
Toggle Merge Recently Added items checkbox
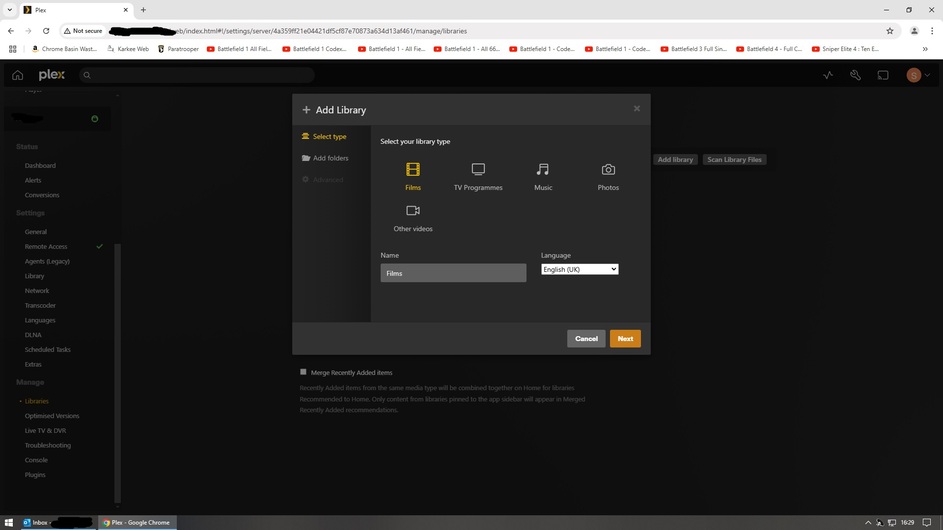pyautogui.click(x=303, y=372)
